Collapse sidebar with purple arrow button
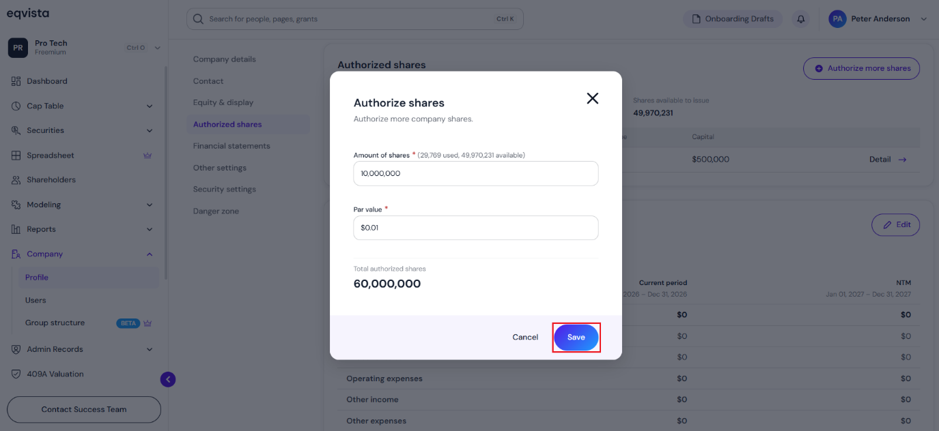Viewport: 939px width, 431px height. click(x=168, y=379)
